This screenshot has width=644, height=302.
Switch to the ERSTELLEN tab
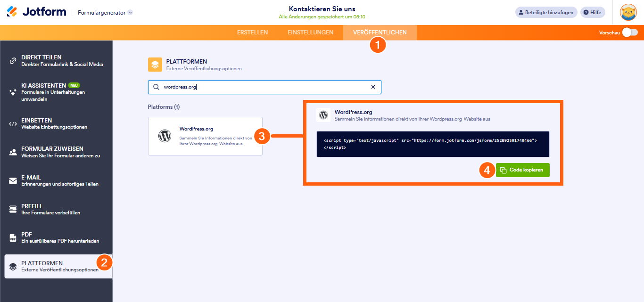coord(252,33)
